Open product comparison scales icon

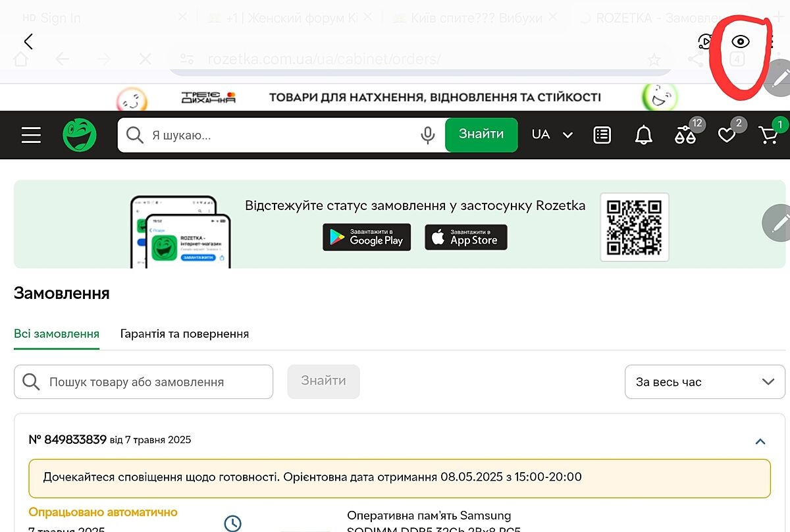click(x=685, y=135)
